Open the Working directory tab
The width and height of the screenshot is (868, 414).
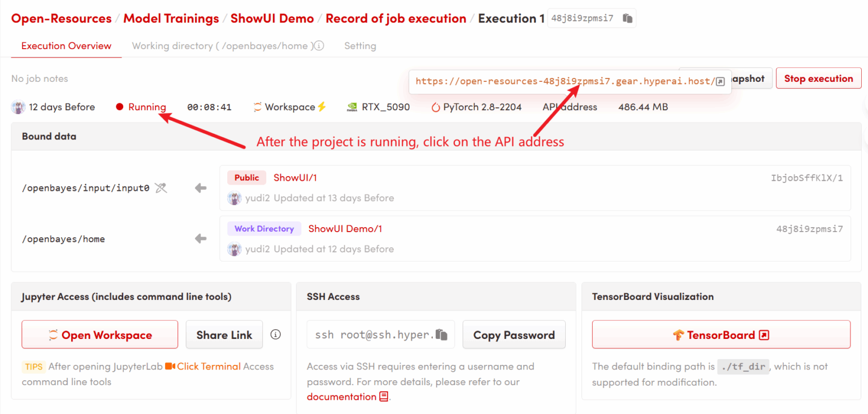(x=220, y=46)
